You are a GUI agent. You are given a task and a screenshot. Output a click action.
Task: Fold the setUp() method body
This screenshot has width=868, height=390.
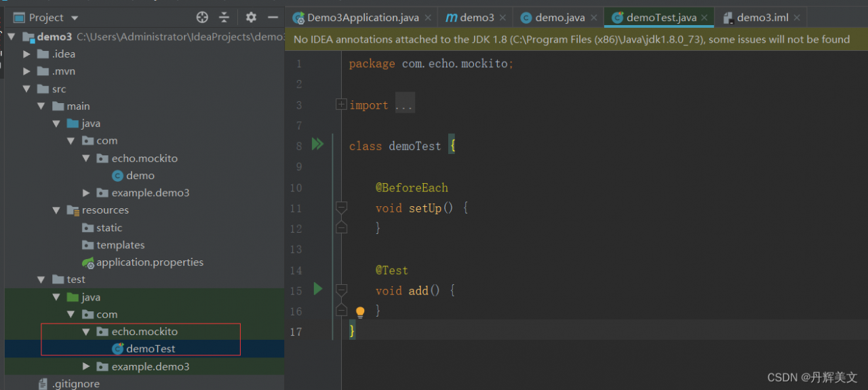click(342, 208)
